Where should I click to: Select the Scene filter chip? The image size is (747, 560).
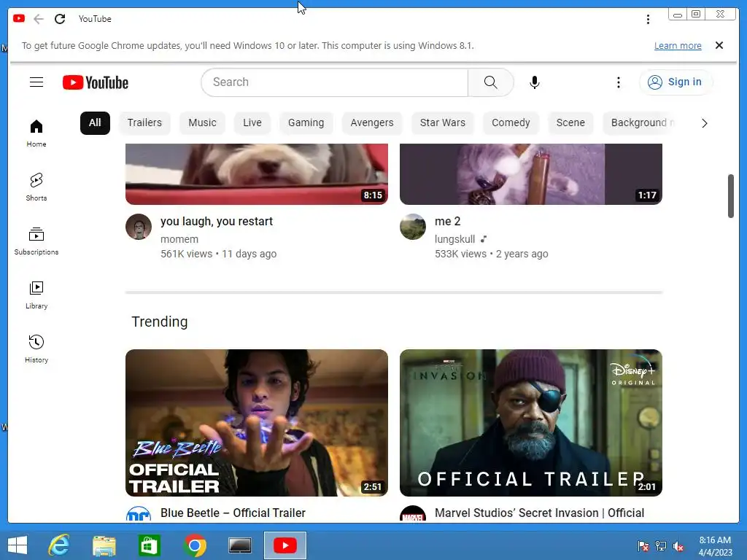[x=570, y=122]
